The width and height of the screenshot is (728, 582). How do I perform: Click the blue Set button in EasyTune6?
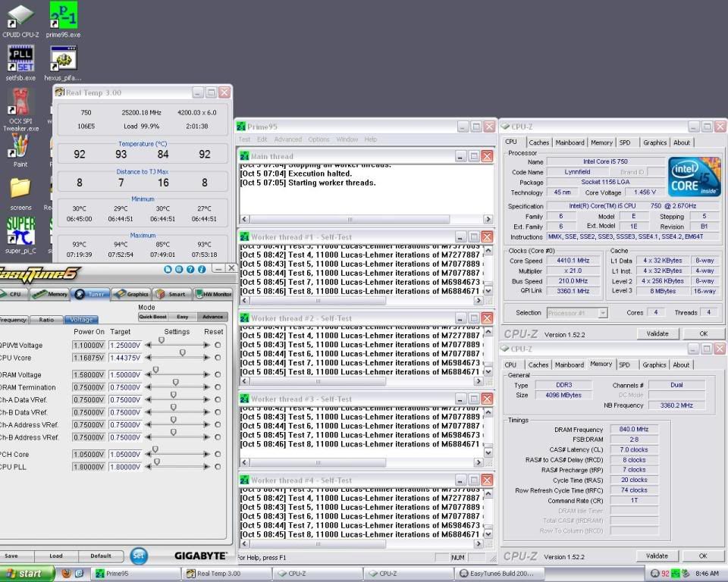pyautogui.click(x=138, y=555)
